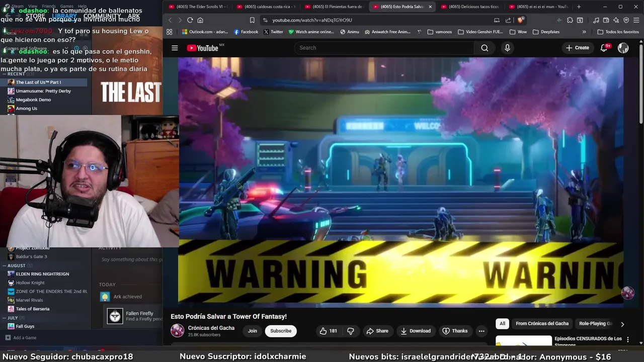Open Crónicas del Gacha channel avatar
Image resolution: width=644 pixels, height=362 pixels.
click(x=177, y=330)
